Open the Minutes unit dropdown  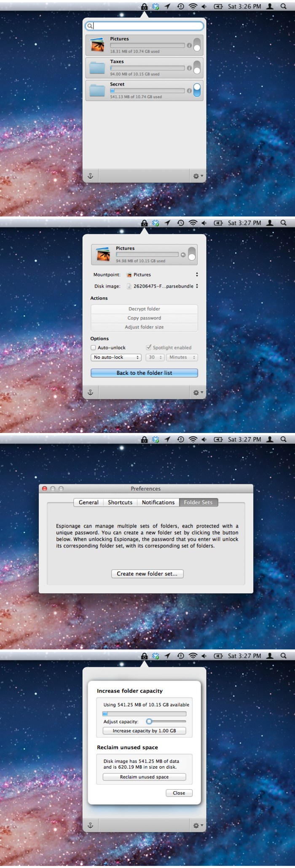182,358
